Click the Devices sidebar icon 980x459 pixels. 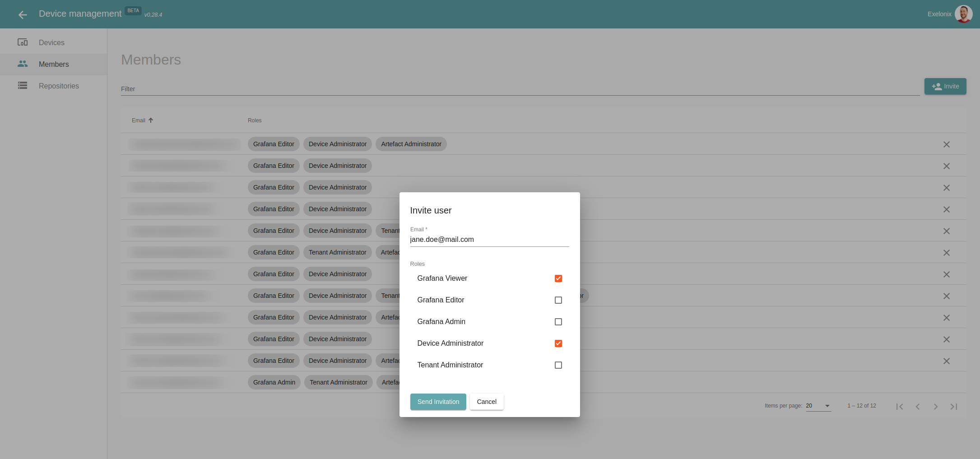point(23,42)
